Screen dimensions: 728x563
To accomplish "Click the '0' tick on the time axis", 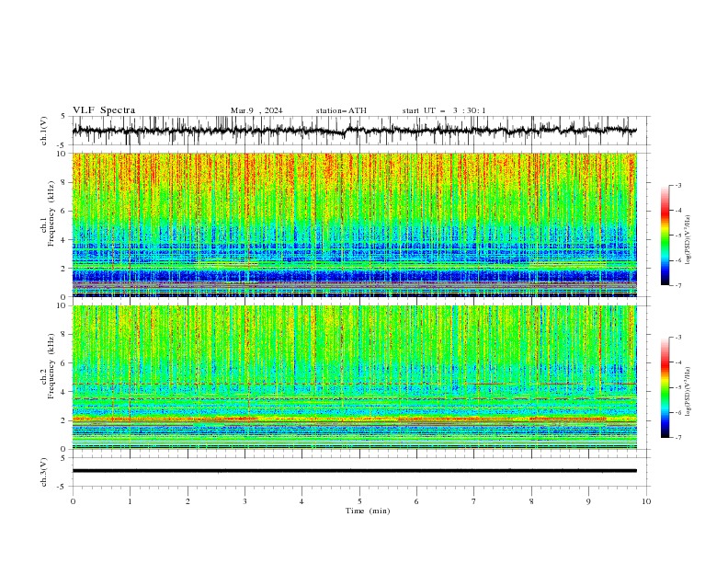I will click(x=73, y=501).
